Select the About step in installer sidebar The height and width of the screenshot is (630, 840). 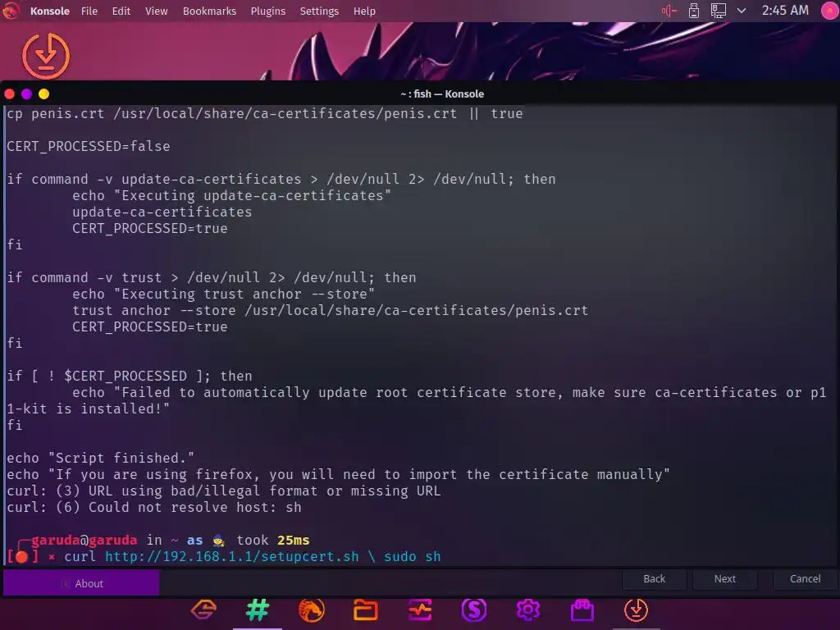tap(81, 583)
